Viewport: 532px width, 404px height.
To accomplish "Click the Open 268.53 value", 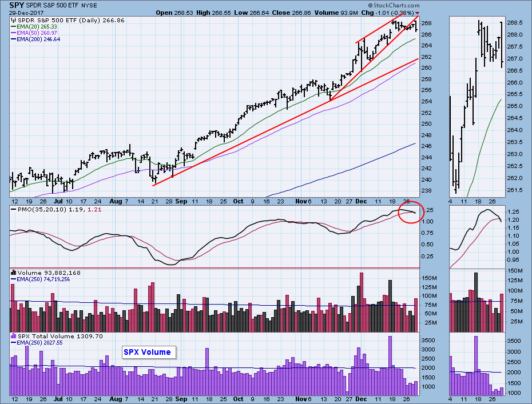I will 174,13.
